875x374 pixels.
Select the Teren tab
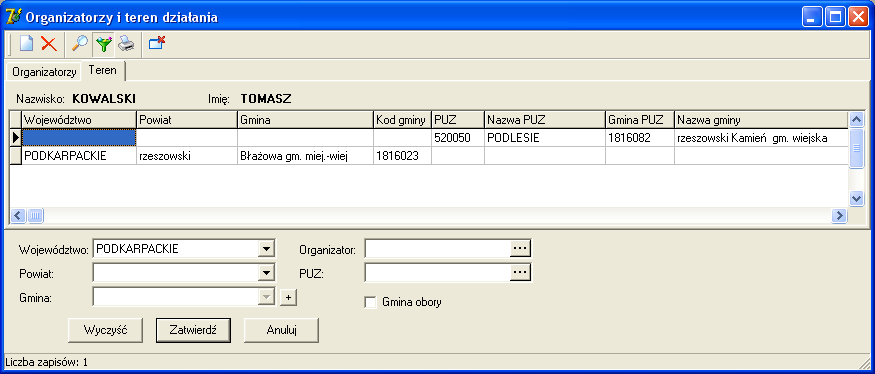pos(103,70)
